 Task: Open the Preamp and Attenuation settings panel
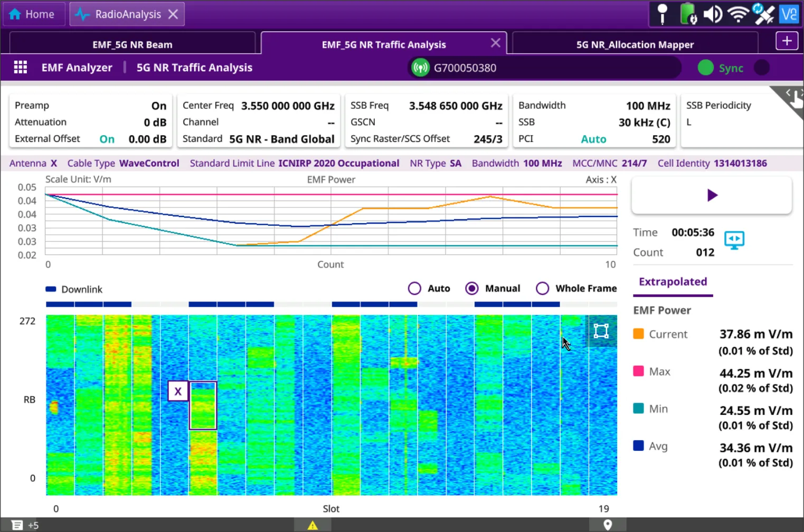pos(90,122)
